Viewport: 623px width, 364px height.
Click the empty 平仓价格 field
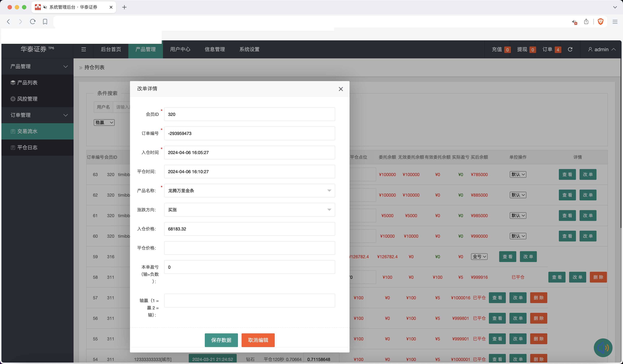[x=249, y=248]
